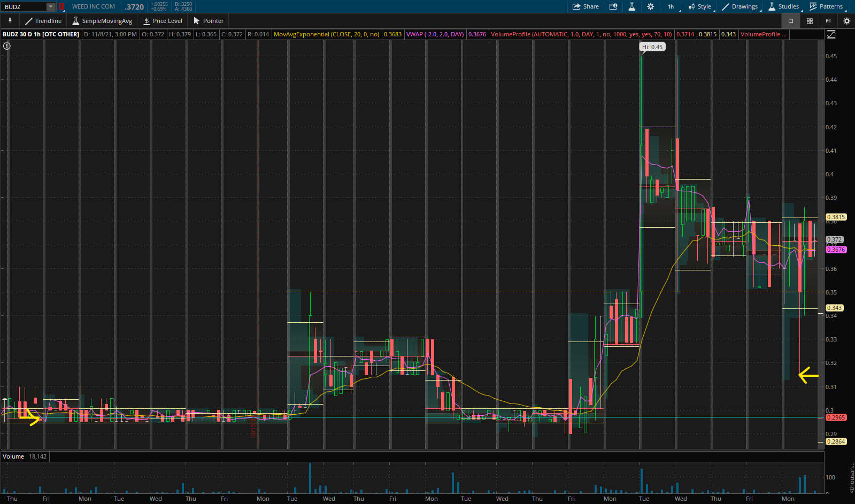The image size is (855, 504).
Task: Click the H: 0.379 high value
Action: (x=180, y=34)
